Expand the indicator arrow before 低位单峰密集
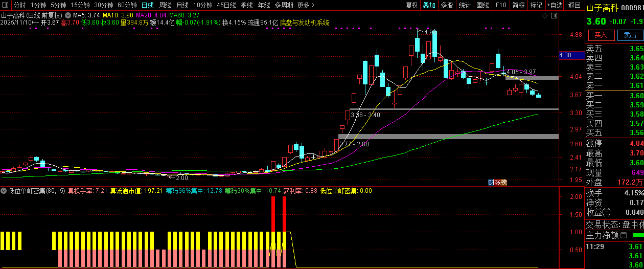The height and width of the screenshot is (269, 644). (x=4, y=191)
